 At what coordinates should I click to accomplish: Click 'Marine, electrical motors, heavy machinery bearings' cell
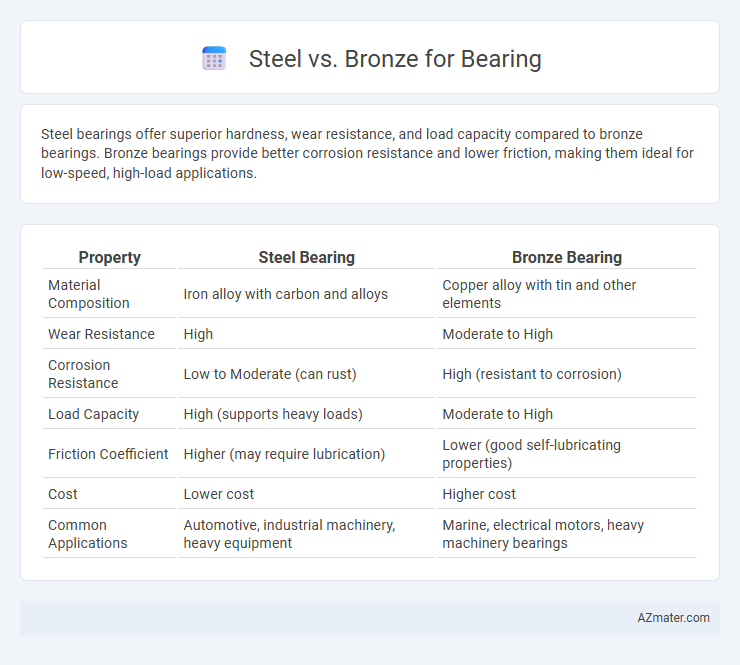point(543,534)
